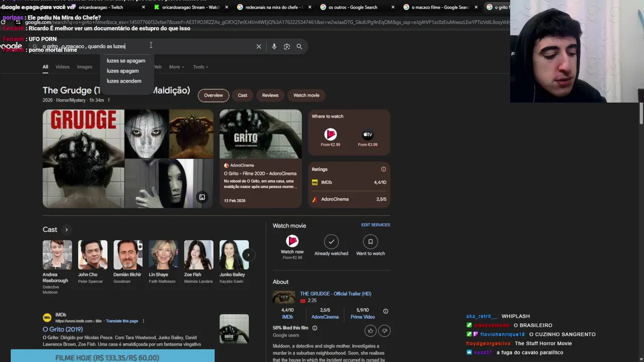Expand Cast section arrow
This screenshot has width=644, height=362.
click(66, 230)
